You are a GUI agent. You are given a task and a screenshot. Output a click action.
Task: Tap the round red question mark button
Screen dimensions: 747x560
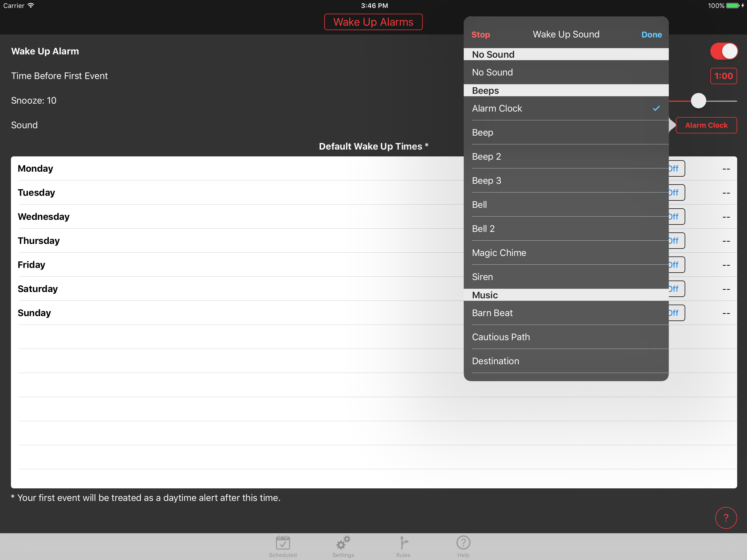tap(726, 517)
